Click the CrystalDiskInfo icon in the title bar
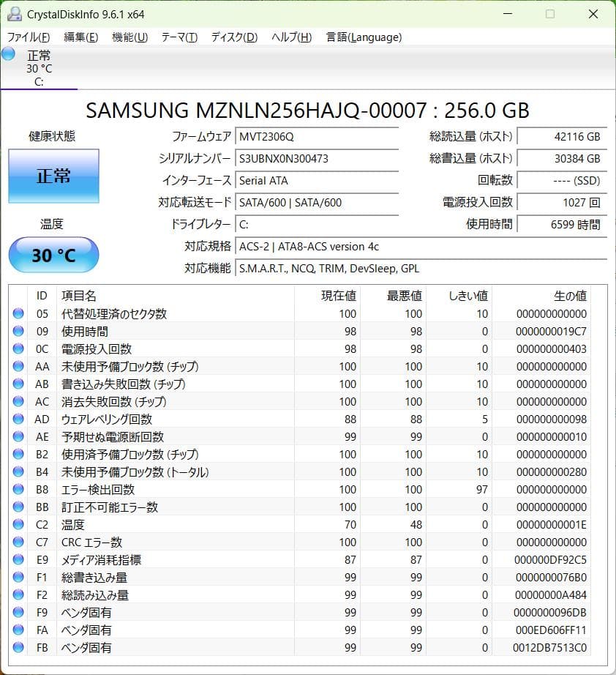This screenshot has width=616, height=675. (15, 13)
